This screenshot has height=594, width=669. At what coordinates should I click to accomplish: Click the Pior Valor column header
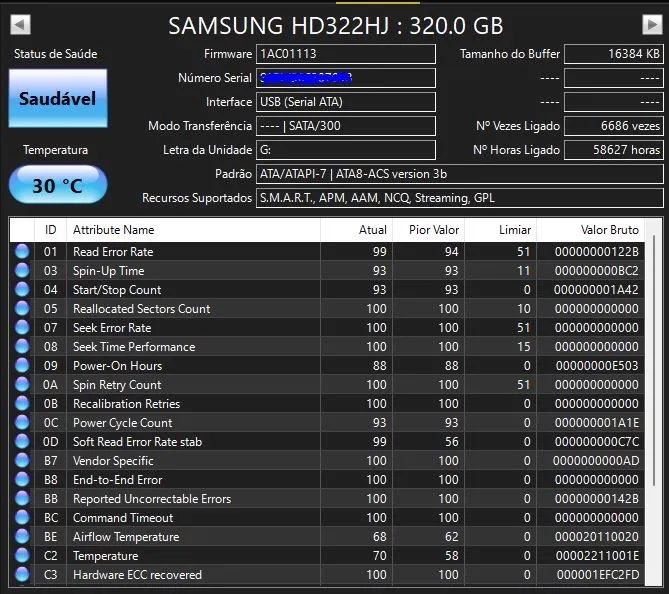pyautogui.click(x=428, y=230)
